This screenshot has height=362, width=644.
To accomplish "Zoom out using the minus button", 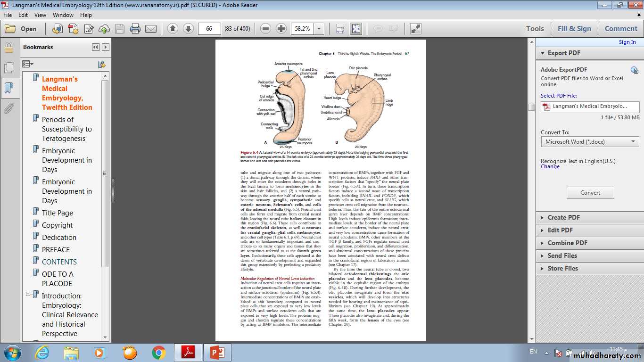I will tap(265, 29).
